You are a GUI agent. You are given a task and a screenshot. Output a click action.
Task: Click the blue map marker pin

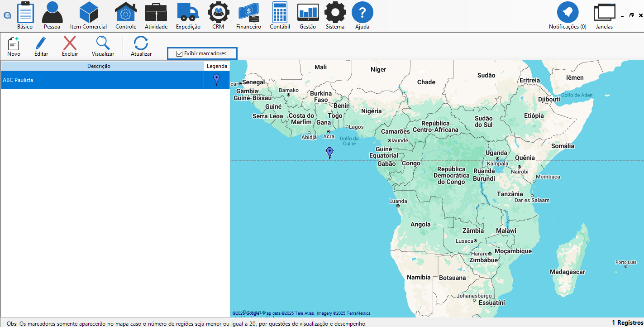(330, 152)
